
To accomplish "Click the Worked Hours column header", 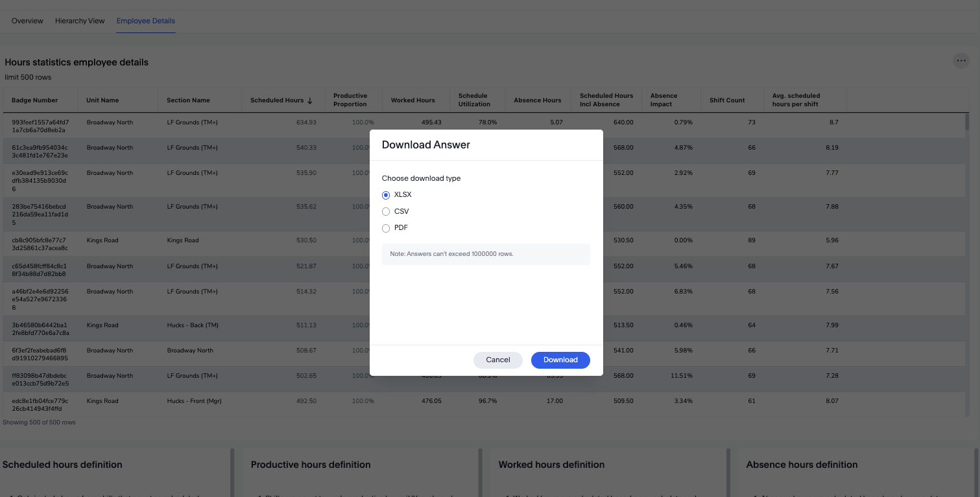I will tap(412, 100).
